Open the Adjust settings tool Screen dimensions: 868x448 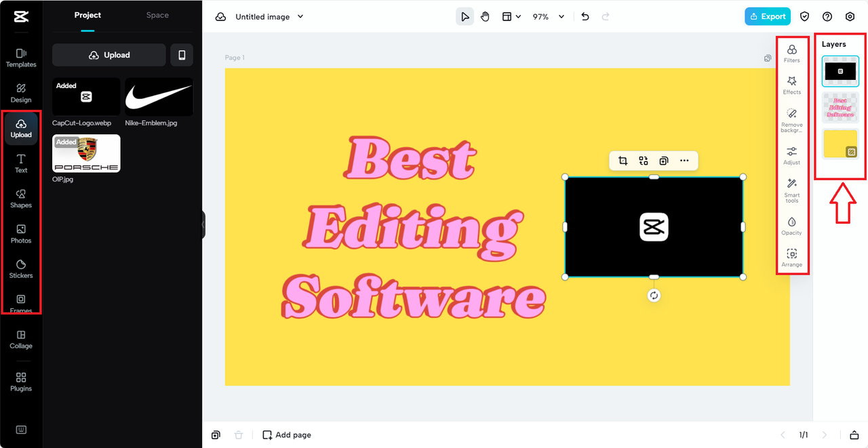pyautogui.click(x=792, y=156)
